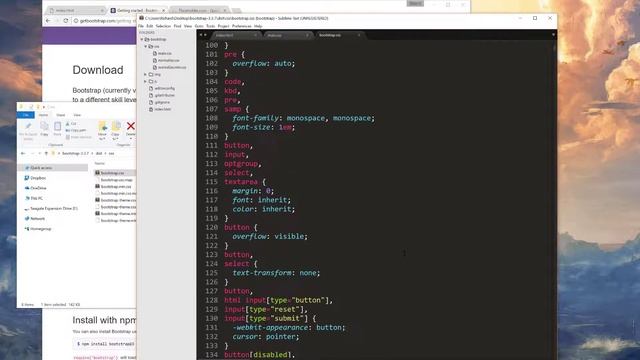Go back in File Explorer navigation

tap(23, 153)
